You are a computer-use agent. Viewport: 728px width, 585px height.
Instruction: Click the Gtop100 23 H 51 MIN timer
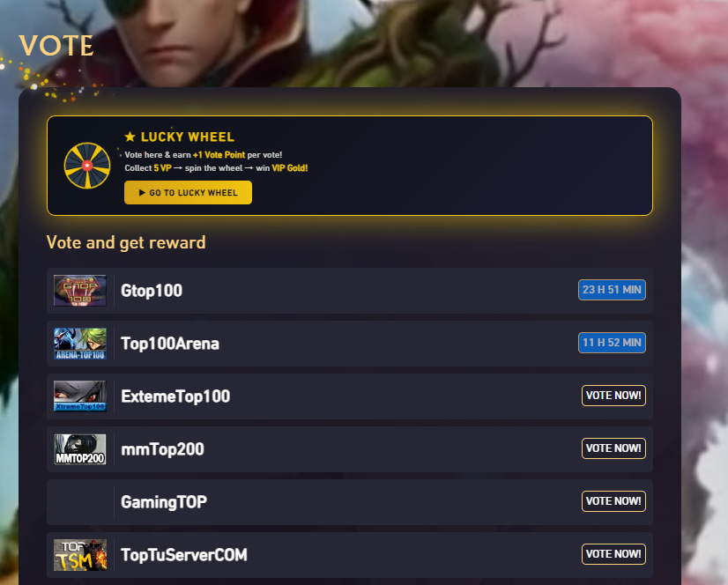coord(612,290)
